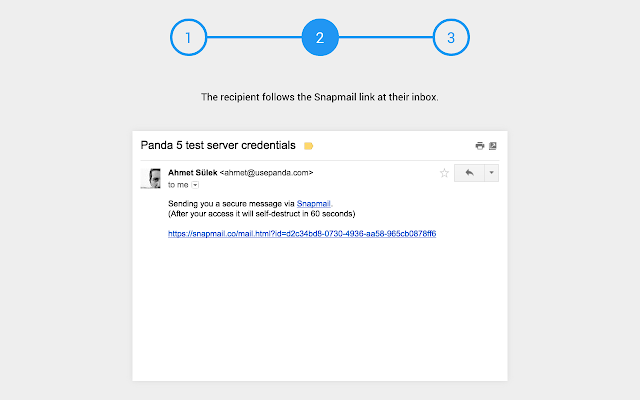Click the recipient follows Snapmail link caption
640x400 pixels.
pos(320,97)
